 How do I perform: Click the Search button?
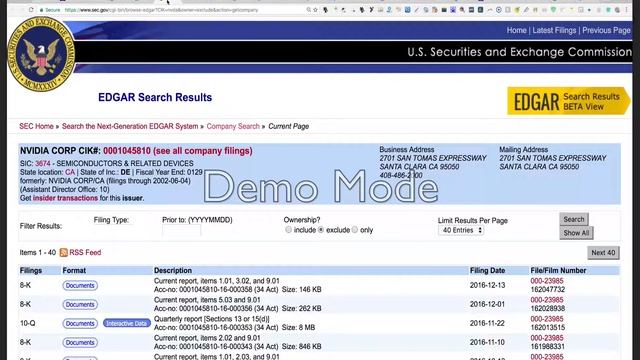[573, 219]
